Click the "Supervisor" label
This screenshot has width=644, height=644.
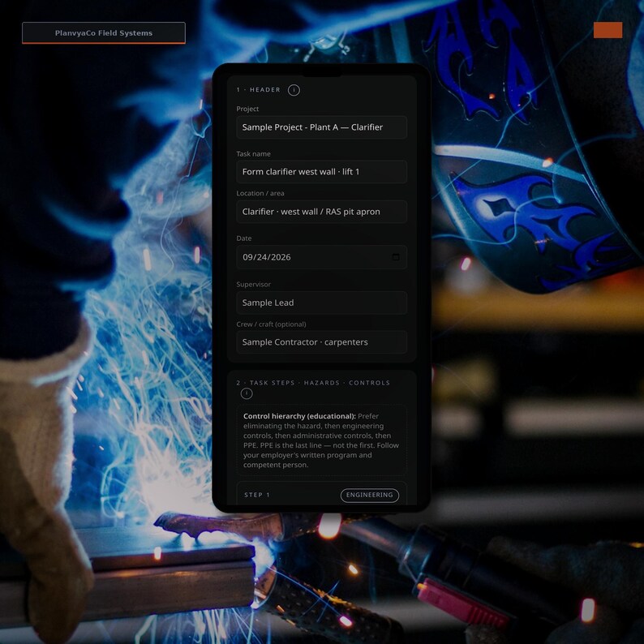253,284
